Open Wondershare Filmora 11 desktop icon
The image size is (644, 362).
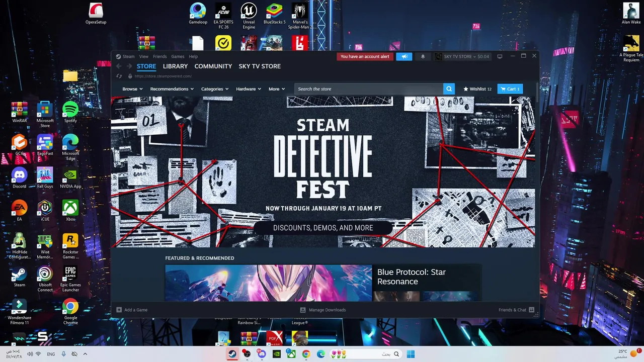pyautogui.click(x=19, y=311)
